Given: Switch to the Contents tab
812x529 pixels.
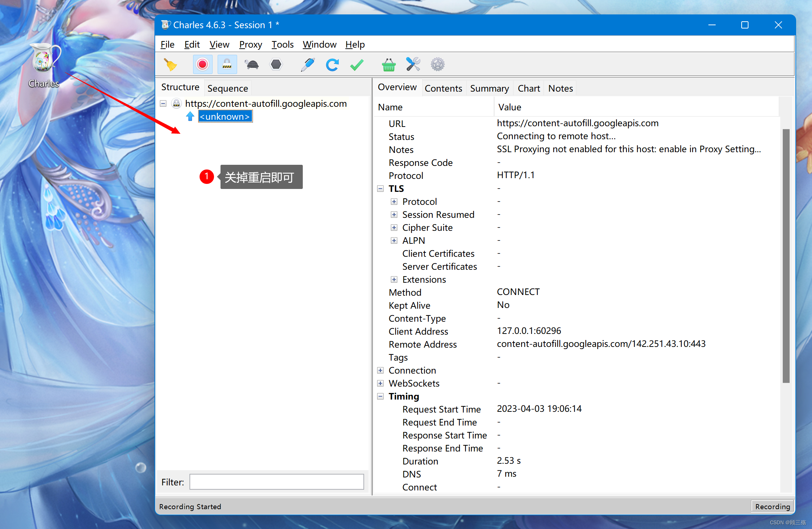Looking at the screenshot, I should pyautogui.click(x=443, y=88).
